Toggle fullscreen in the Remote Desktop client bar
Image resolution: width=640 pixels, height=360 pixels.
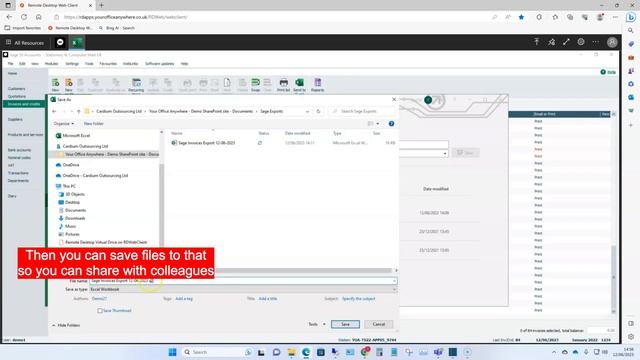566,42
